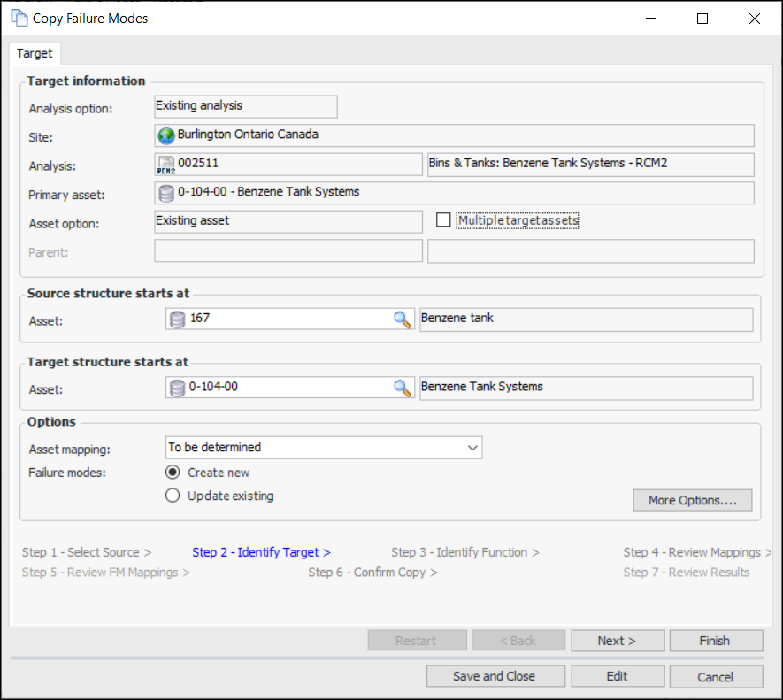Cancel the Copy Failure Modes wizard

[715, 676]
